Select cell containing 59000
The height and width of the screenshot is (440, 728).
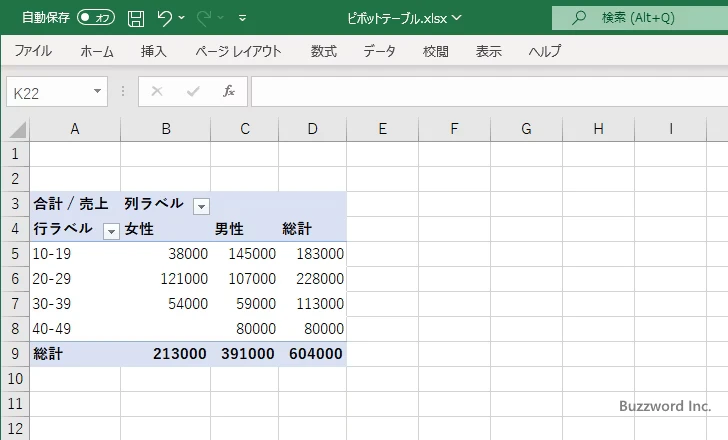click(x=245, y=304)
